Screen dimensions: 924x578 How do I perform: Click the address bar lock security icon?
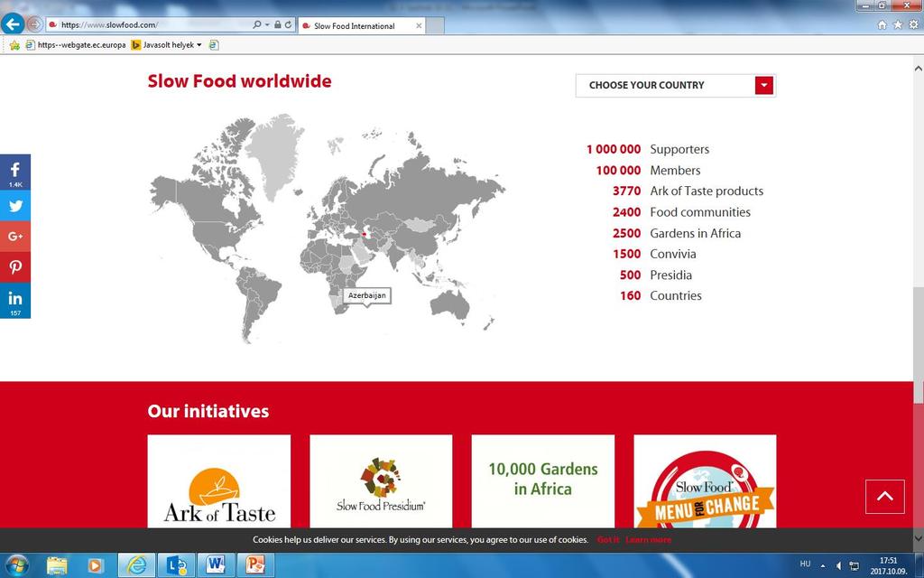tap(278, 24)
